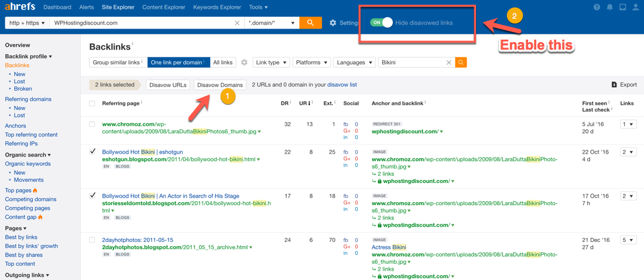Open Best by links' growth
Screen dimensions: 644x280
31,246
